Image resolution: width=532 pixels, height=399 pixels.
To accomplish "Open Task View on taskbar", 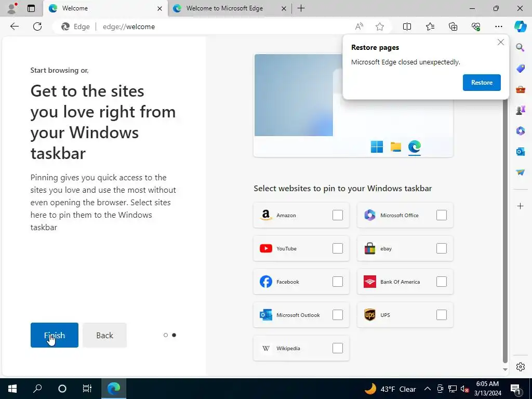I will click(87, 389).
